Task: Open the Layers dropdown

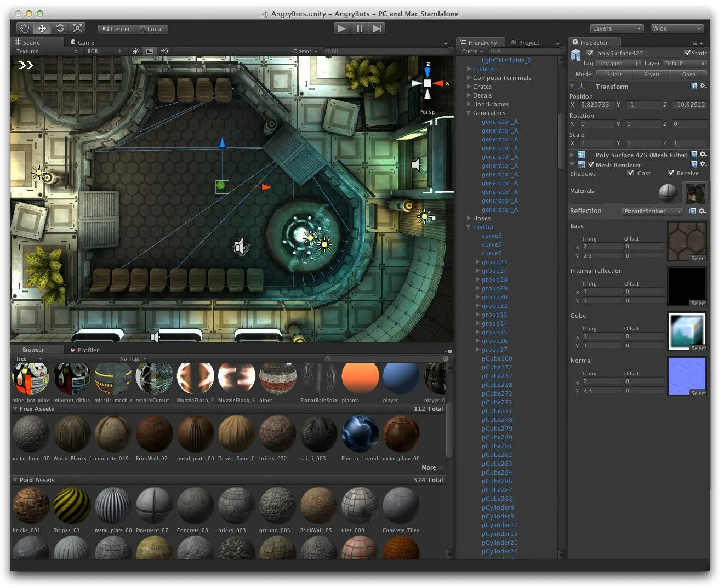Action: [x=617, y=28]
